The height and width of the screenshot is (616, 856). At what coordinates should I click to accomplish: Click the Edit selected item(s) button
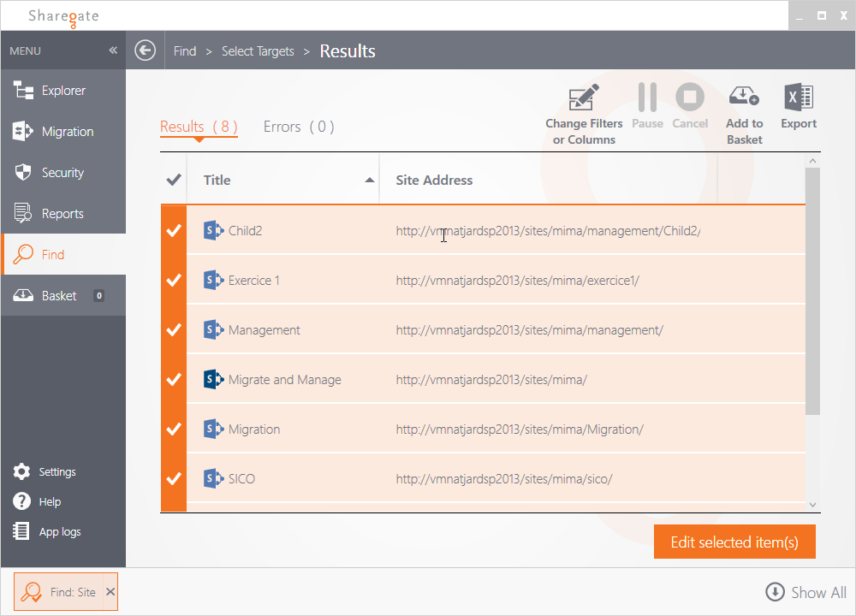(x=734, y=542)
